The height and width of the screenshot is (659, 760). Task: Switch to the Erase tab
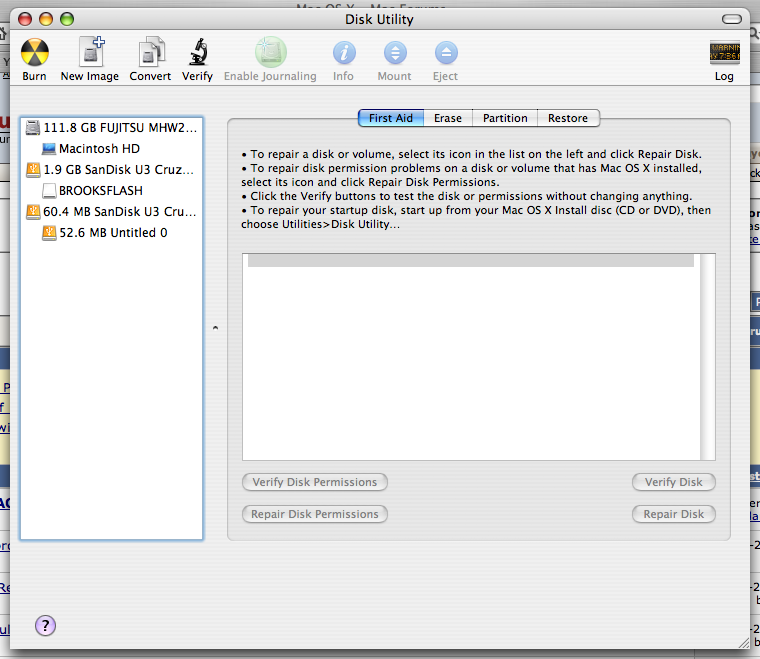pyautogui.click(x=448, y=118)
